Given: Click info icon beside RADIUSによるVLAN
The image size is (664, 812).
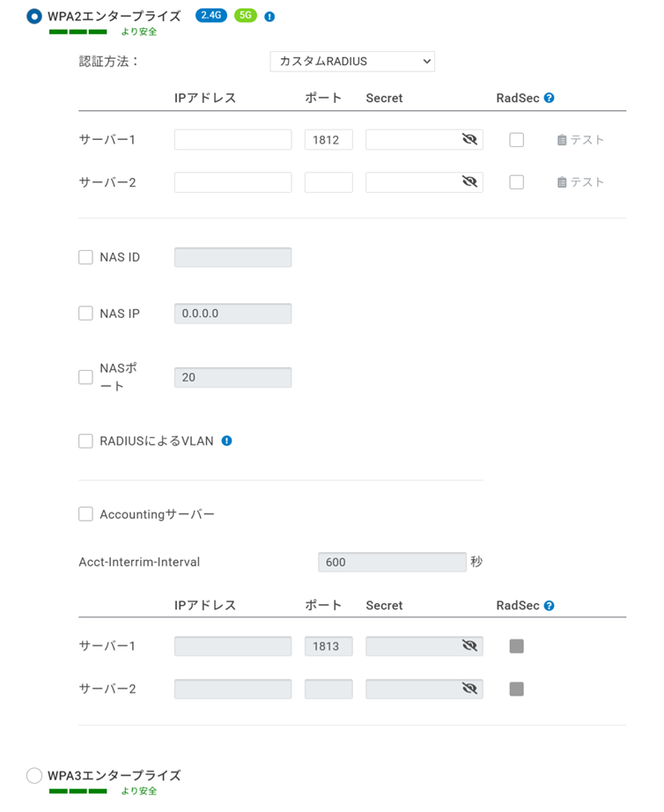Looking at the screenshot, I should coord(226,440).
